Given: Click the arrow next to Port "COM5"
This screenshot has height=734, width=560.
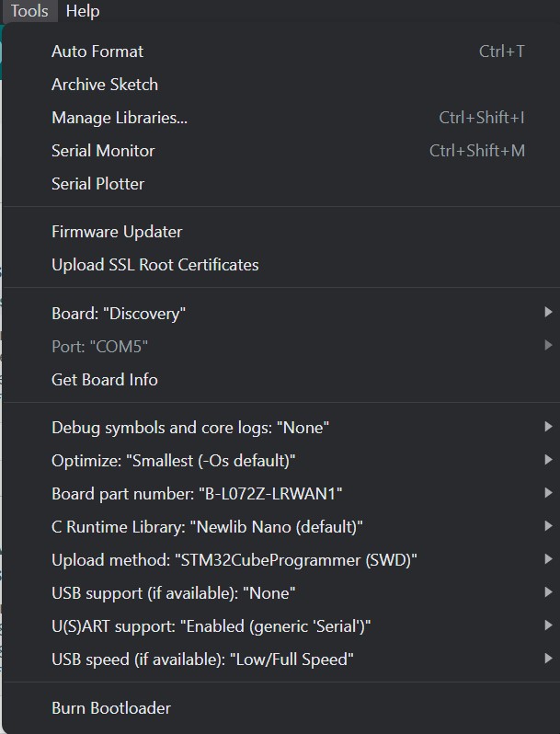Looking at the screenshot, I should (548, 346).
